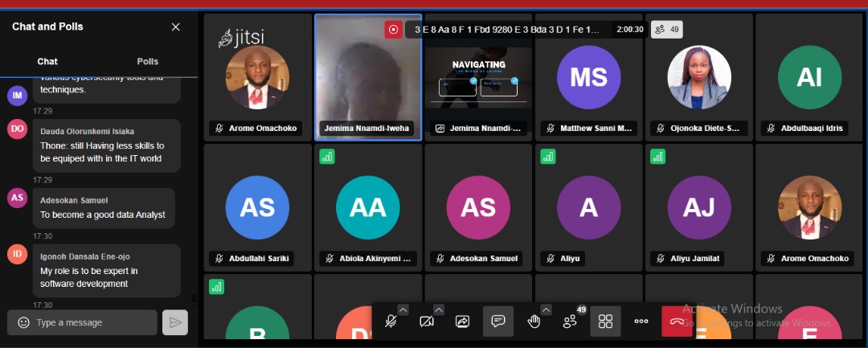The height and width of the screenshot is (348, 868).
Task: Click muted mic icon beside Abiola Akinyemi
Action: 330,258
